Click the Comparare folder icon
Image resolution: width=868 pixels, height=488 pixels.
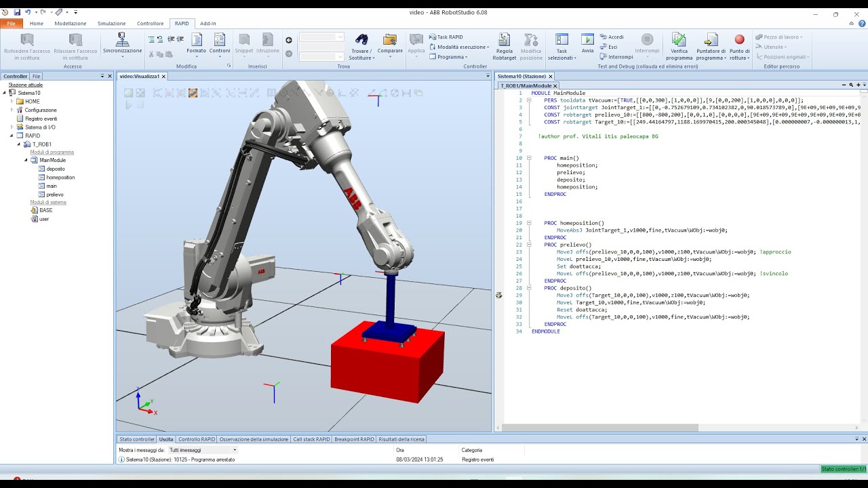click(390, 39)
